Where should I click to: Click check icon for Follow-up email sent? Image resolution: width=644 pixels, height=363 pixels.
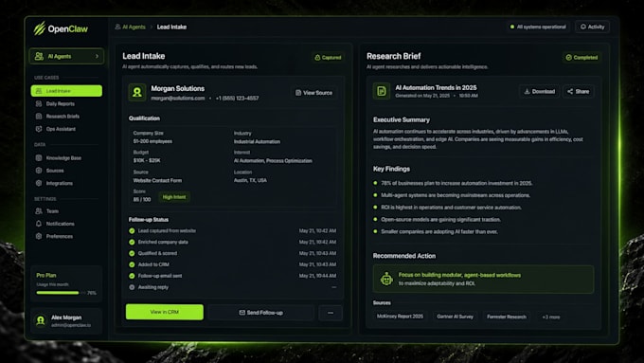pyautogui.click(x=132, y=276)
